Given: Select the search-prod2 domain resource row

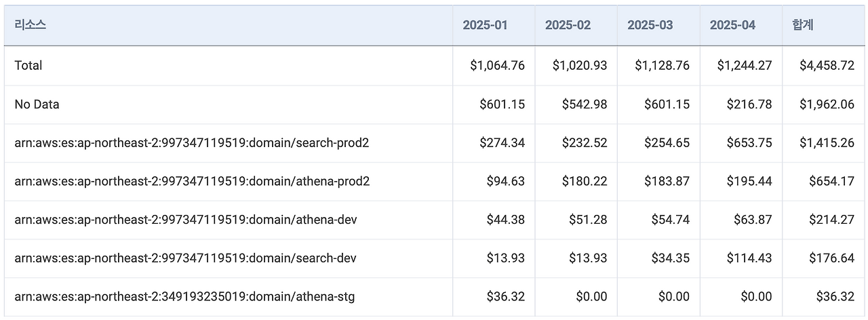Looking at the screenshot, I should pos(192,143).
